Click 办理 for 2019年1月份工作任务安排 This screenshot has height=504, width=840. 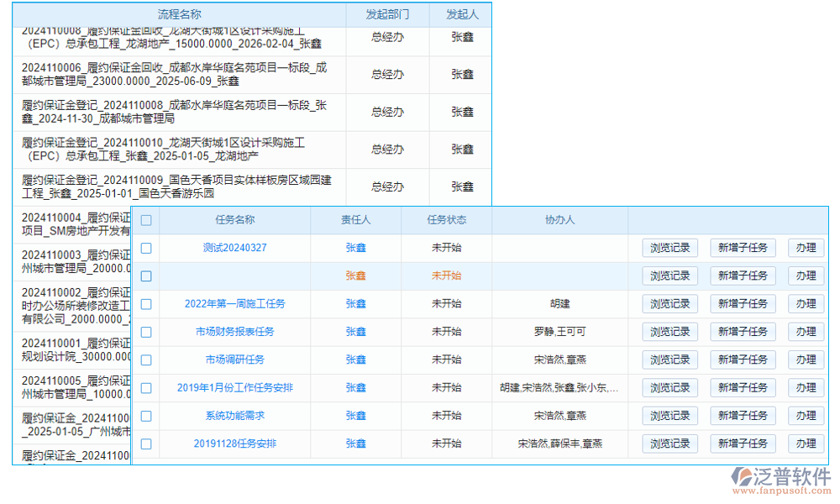805,387
